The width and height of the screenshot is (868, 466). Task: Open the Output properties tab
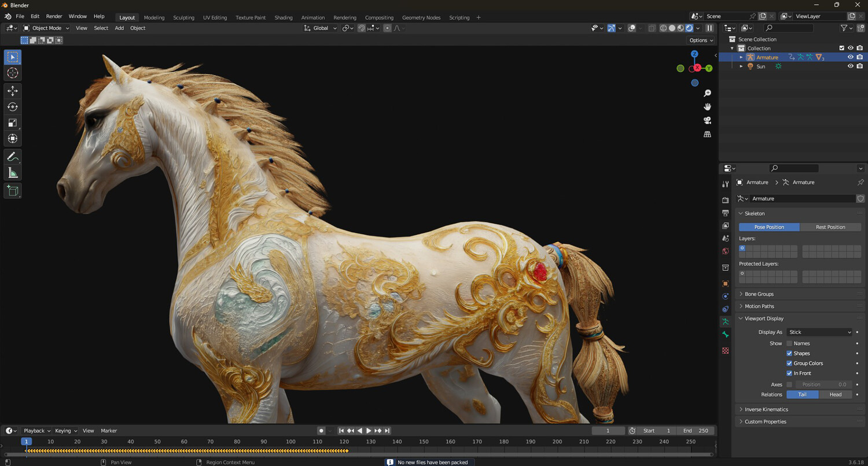[x=726, y=213]
